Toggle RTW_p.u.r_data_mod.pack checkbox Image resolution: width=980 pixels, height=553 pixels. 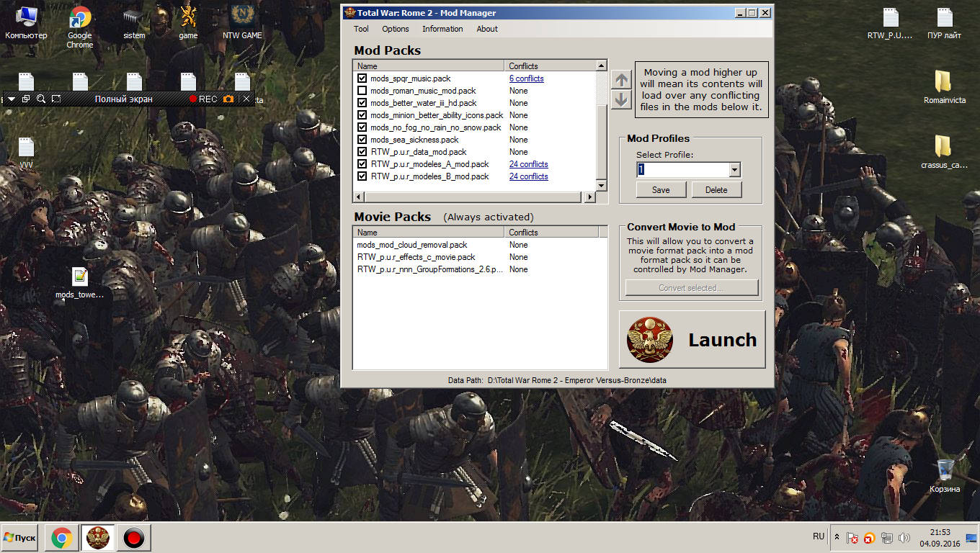point(362,152)
